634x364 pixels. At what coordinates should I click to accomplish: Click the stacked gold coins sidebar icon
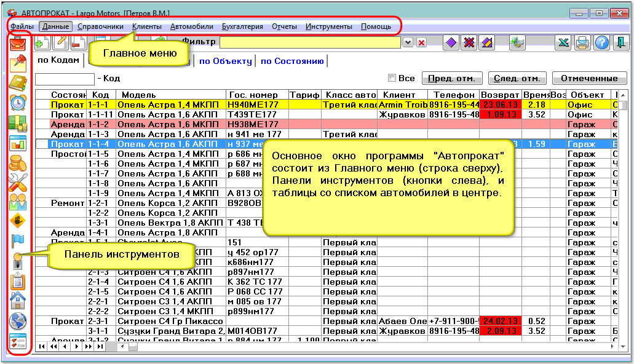coord(18,163)
